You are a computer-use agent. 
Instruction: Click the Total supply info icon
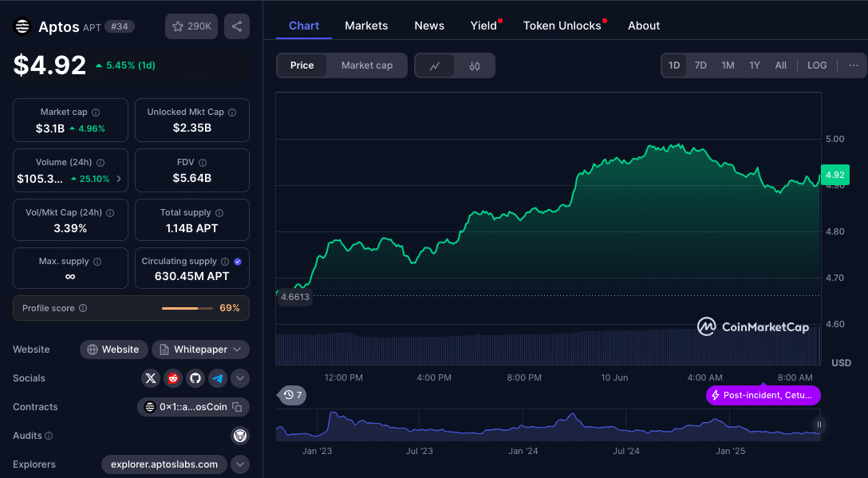pyautogui.click(x=219, y=213)
